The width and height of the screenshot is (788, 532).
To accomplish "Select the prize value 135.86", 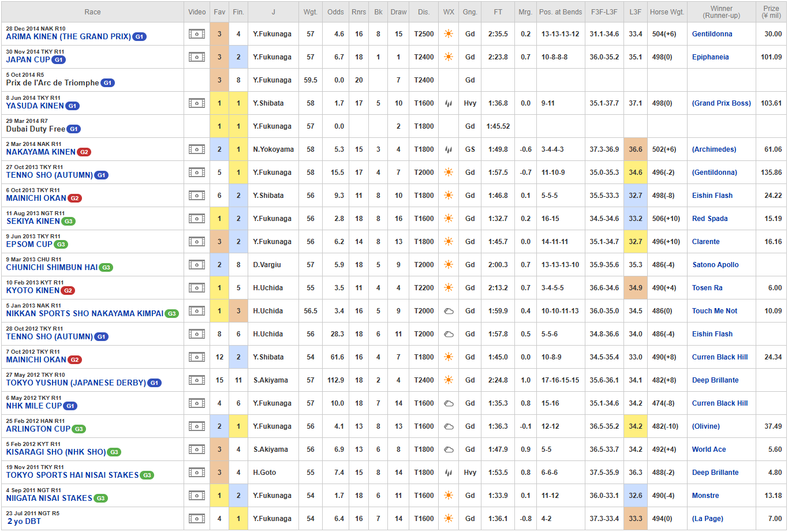I will tap(771, 173).
